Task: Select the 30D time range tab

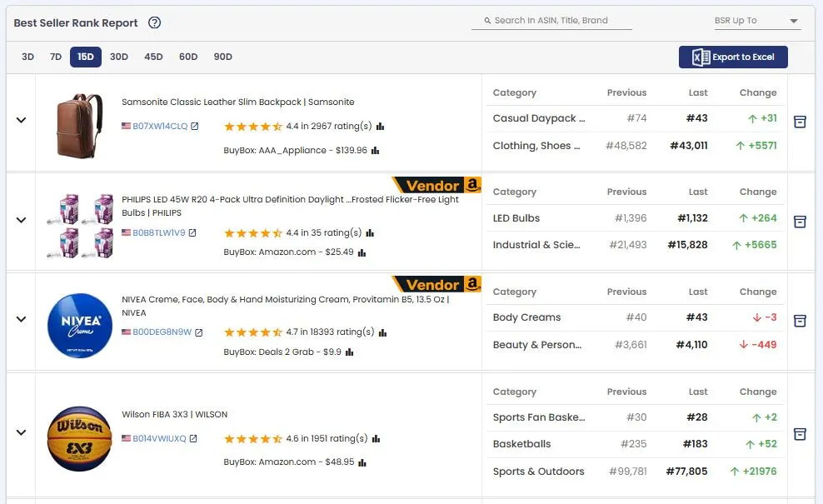Action: coord(118,57)
